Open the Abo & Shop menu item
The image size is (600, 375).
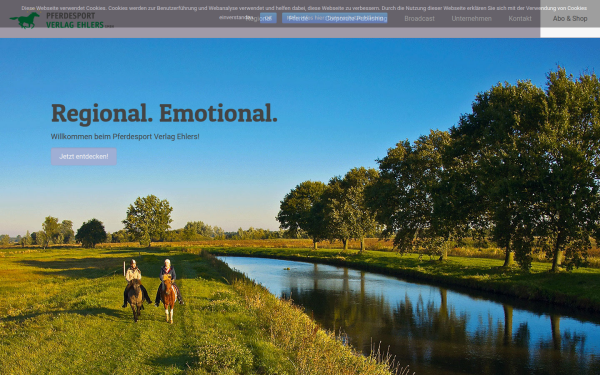tap(570, 19)
